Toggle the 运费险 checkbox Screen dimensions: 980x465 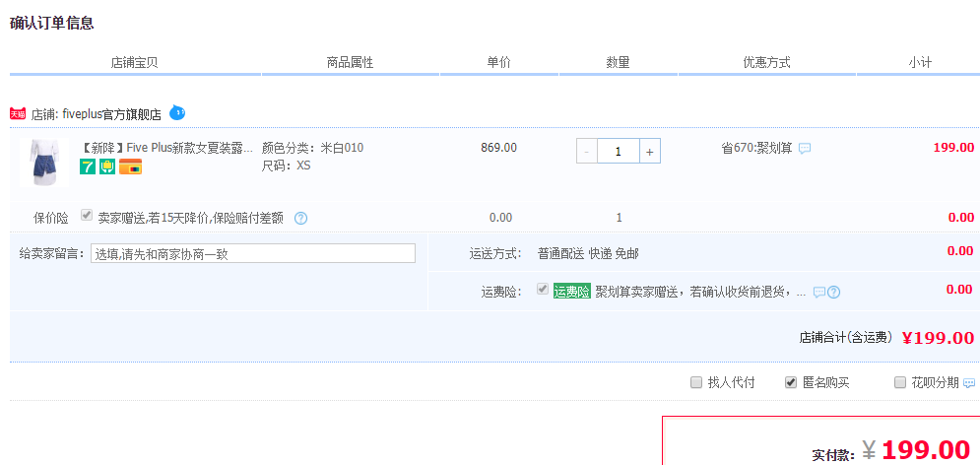(543, 290)
